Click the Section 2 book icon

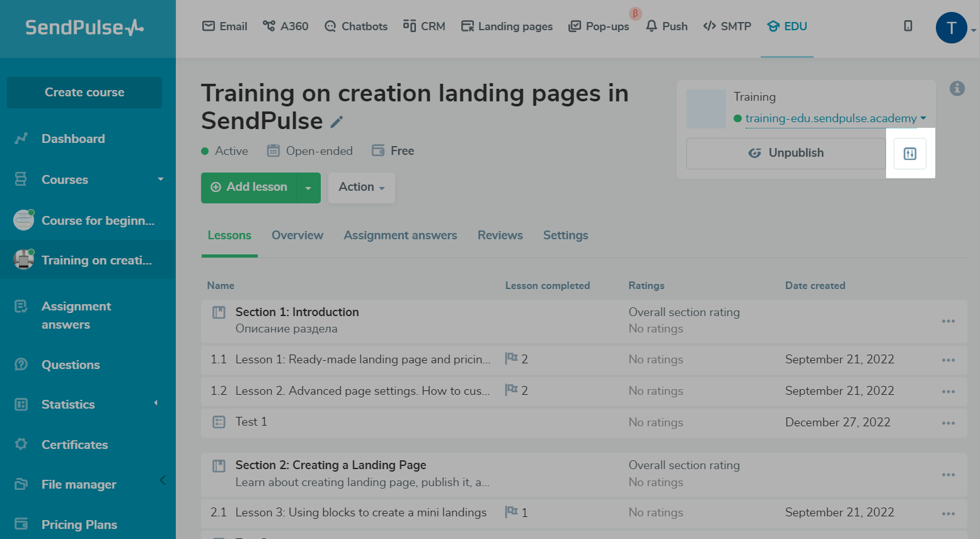tap(219, 466)
